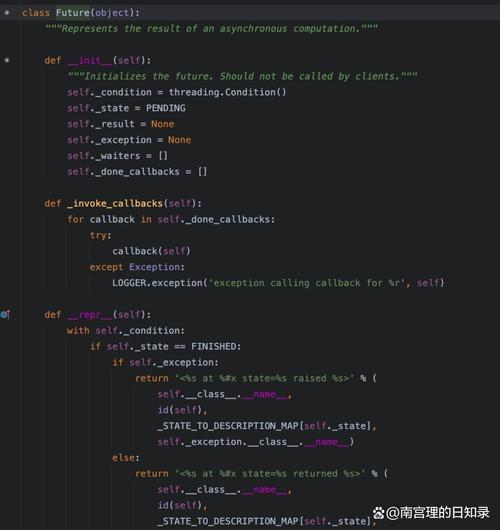This screenshot has height=530, width=500.
Task: Click the method name '_invoke_callbacks'
Action: pyautogui.click(x=115, y=203)
